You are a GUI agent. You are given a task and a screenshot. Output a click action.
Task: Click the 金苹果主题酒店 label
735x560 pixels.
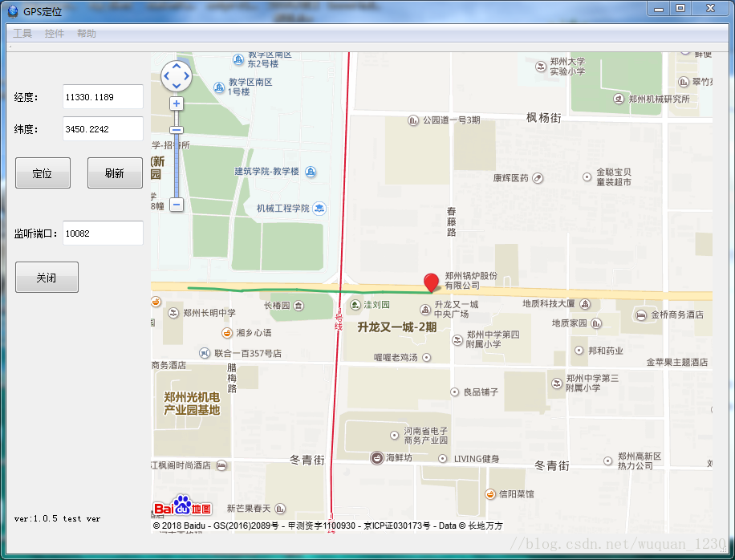(677, 363)
